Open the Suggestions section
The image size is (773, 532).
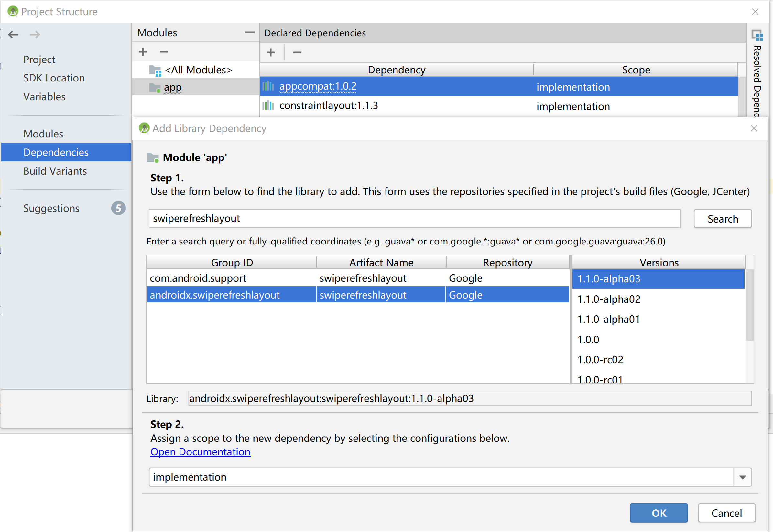tap(51, 208)
